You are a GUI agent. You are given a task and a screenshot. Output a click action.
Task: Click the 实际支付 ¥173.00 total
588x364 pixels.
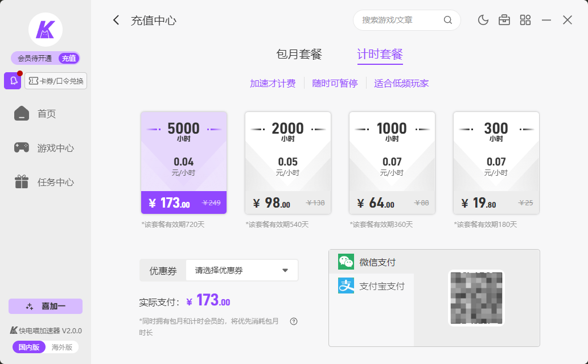(x=184, y=301)
